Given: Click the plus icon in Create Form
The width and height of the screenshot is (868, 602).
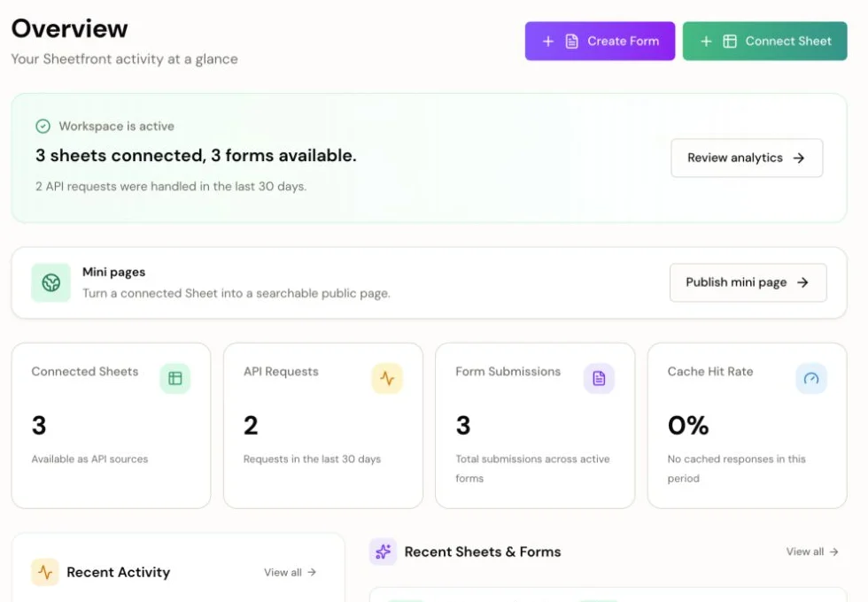Looking at the screenshot, I should click(548, 42).
